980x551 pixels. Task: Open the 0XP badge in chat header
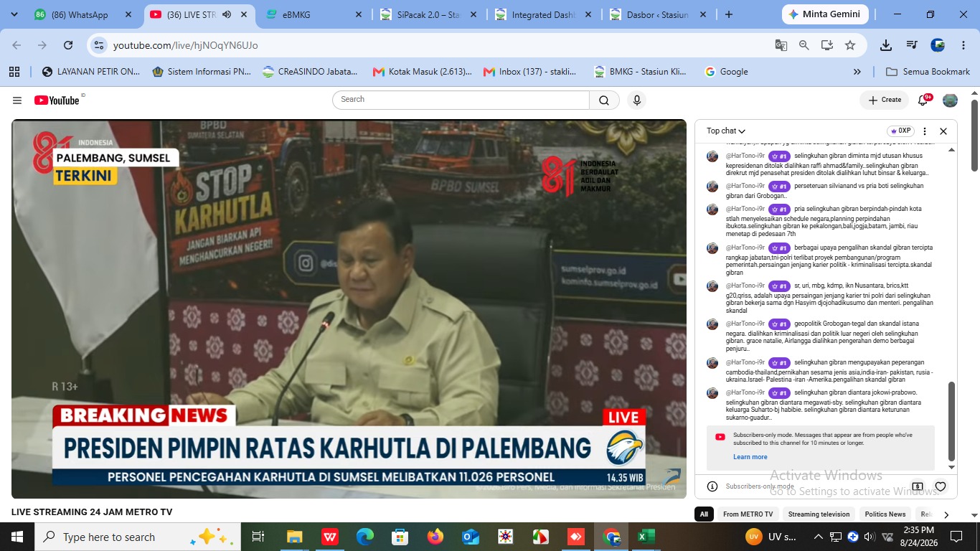[900, 131]
